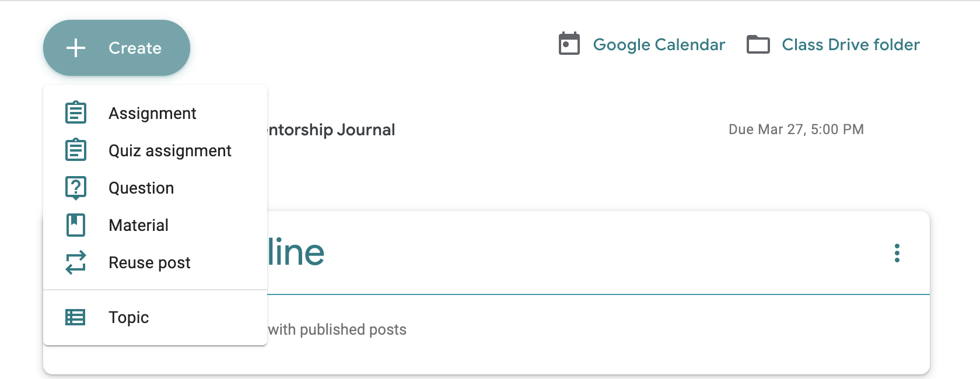This screenshot has height=379, width=980.
Task: Select the Question mark icon
Action: (76, 188)
